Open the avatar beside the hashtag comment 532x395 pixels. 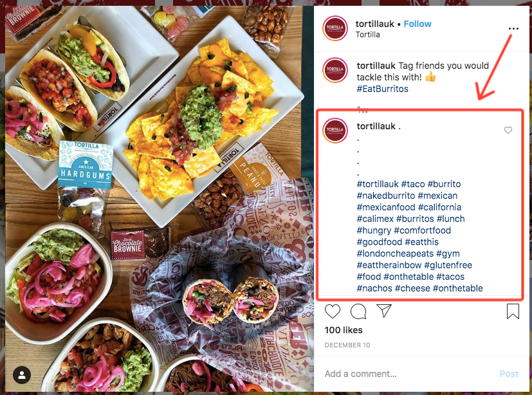tap(335, 131)
